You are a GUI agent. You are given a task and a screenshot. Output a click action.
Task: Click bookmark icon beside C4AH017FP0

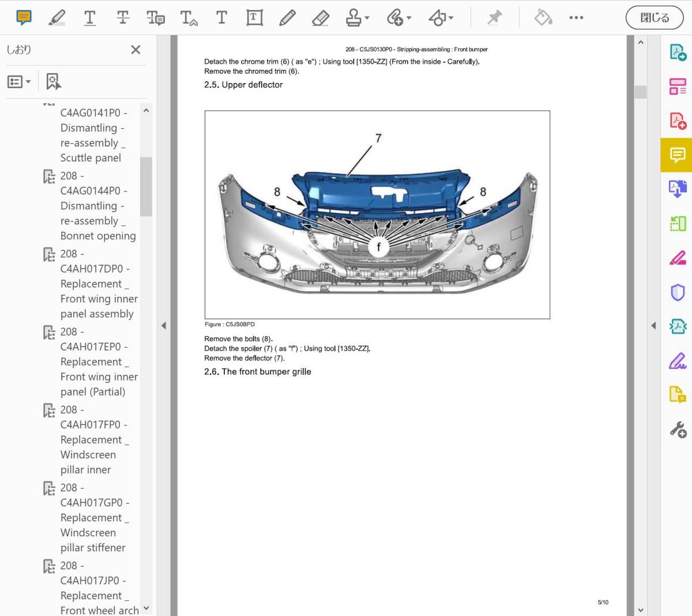(x=49, y=410)
